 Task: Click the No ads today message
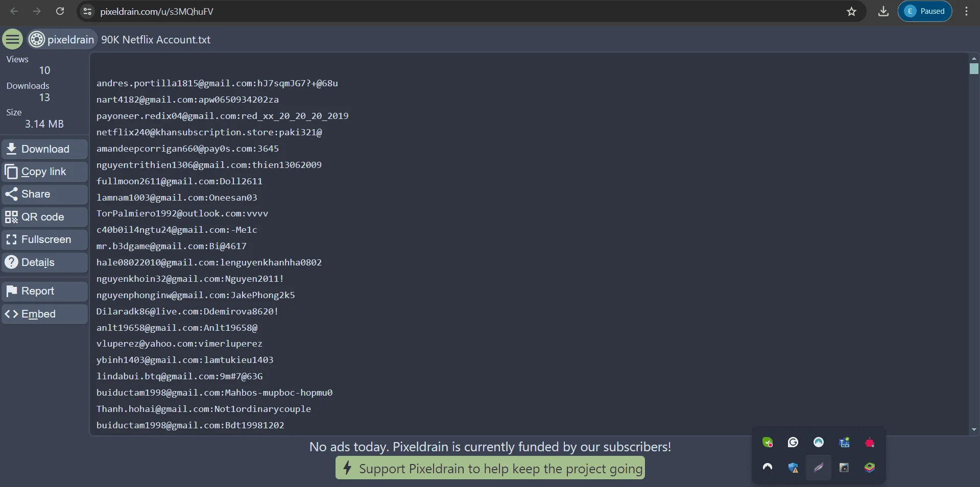point(490,447)
